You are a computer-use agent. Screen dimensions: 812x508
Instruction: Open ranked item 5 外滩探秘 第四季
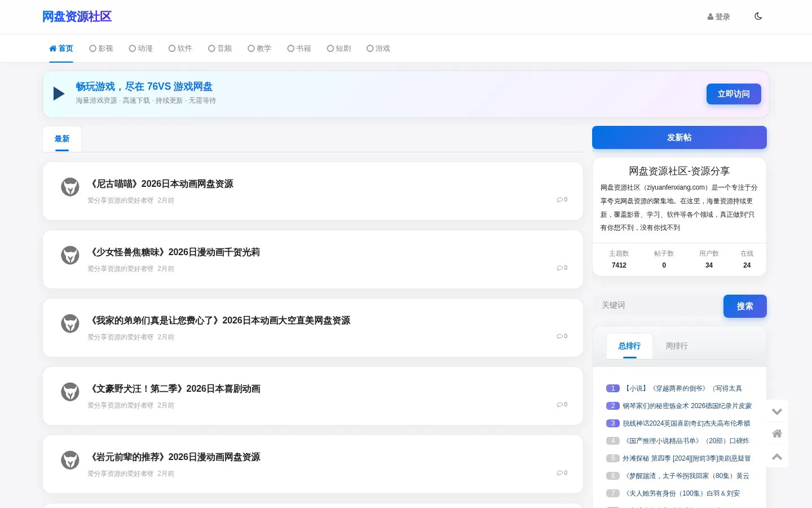point(686,458)
